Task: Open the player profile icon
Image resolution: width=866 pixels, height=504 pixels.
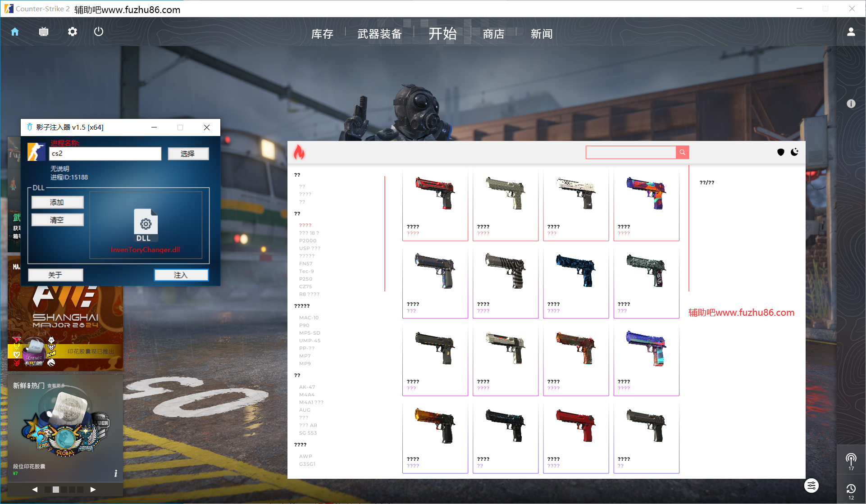Action: coord(851,32)
